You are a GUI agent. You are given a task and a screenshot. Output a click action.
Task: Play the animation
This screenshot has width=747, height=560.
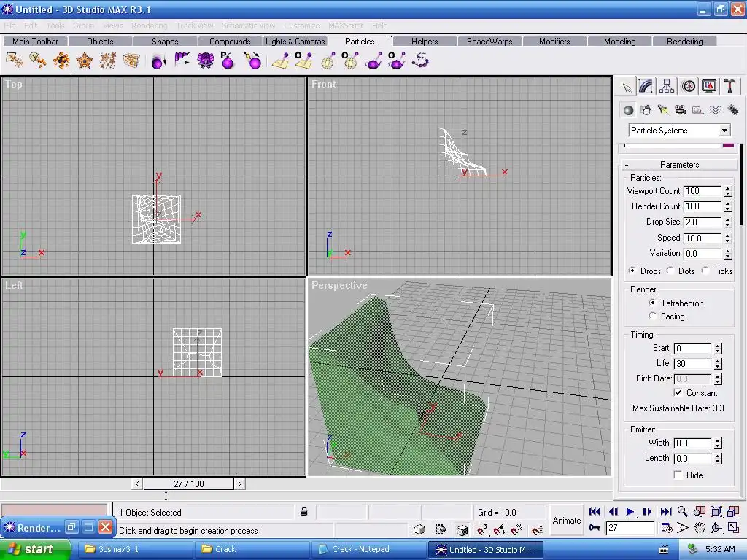(x=630, y=511)
